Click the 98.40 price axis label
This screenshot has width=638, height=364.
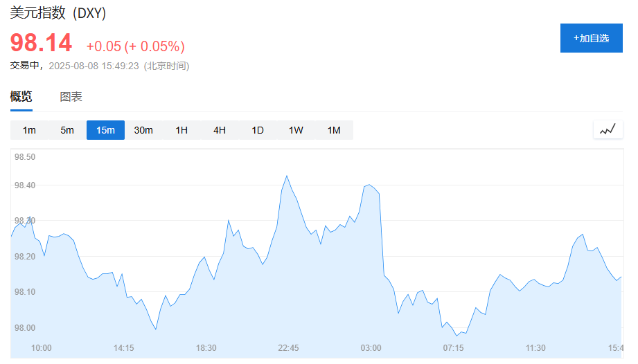click(25, 185)
